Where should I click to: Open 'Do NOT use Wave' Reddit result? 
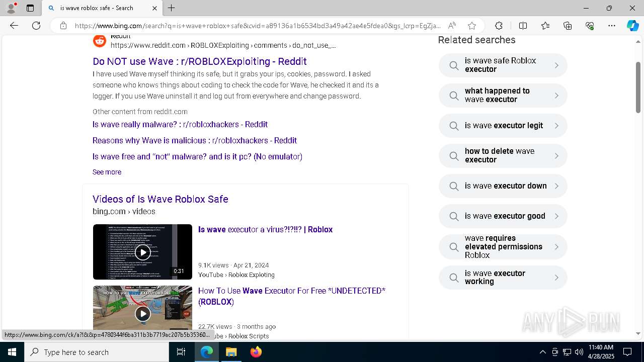(200, 61)
